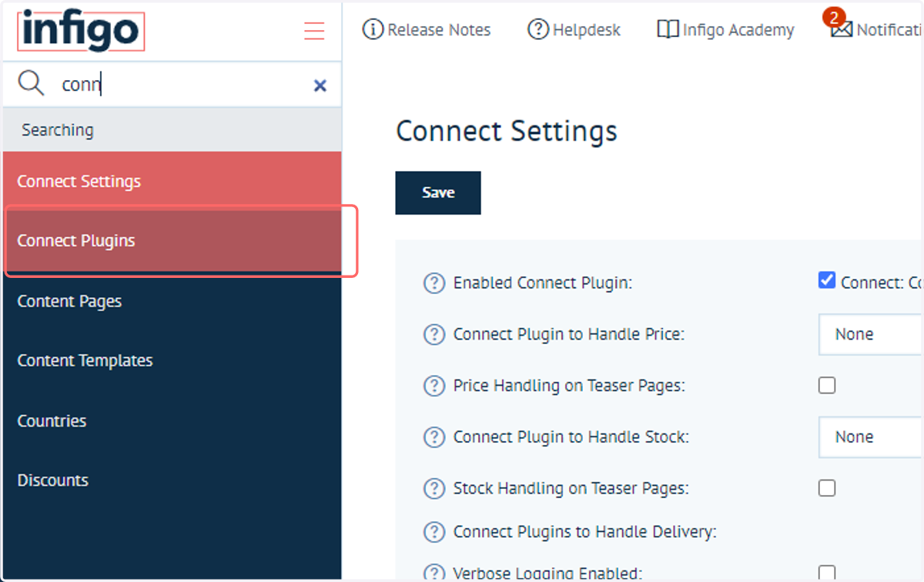Open the Helpdesk link
The height and width of the screenshot is (582, 924).
click(x=587, y=30)
